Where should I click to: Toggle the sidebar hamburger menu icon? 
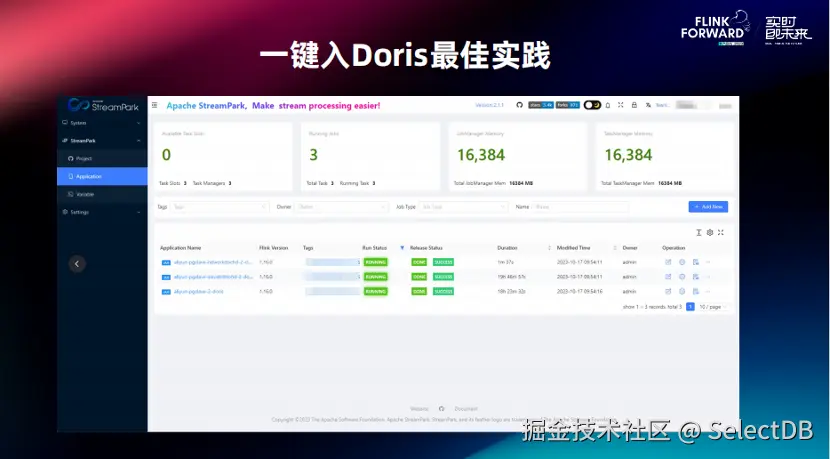[155, 105]
